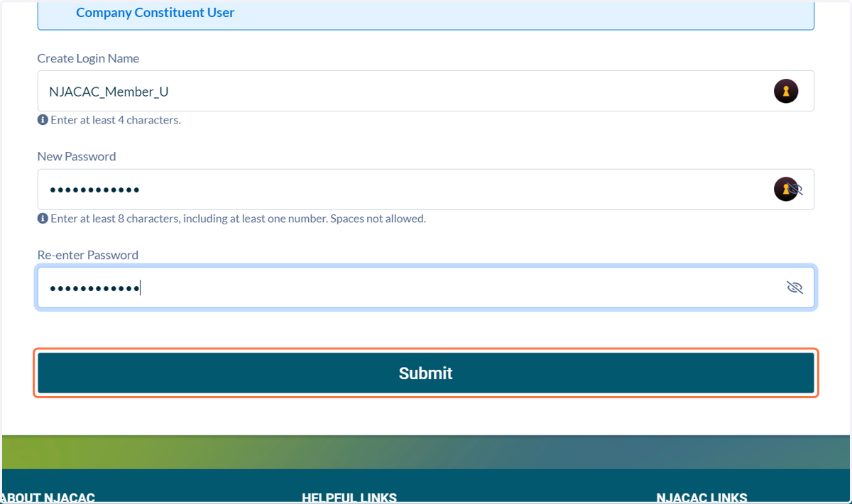
Task: Click the New Password input field
Action: 425,190
